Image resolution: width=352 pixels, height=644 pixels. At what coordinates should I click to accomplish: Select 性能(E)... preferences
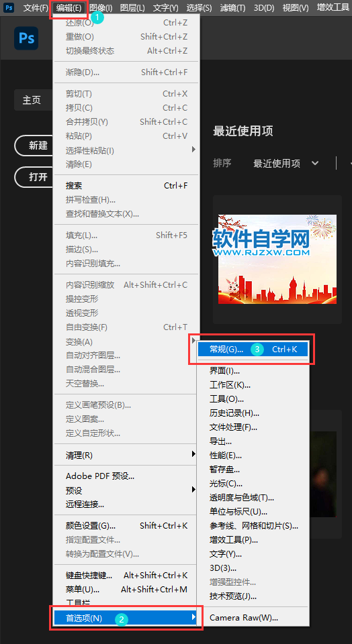coord(253,455)
